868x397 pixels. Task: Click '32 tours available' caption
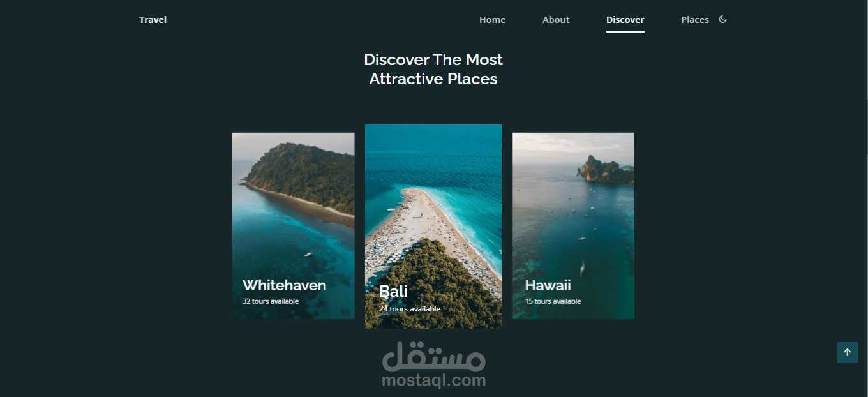[271, 301]
